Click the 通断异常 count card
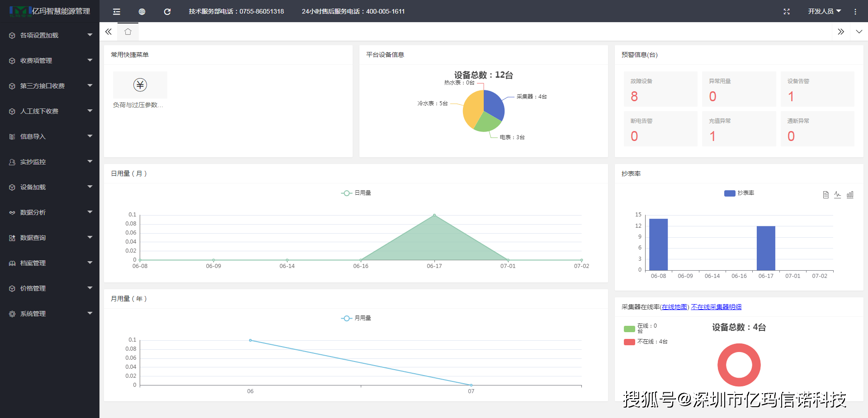The width and height of the screenshot is (868, 418). pos(817,129)
